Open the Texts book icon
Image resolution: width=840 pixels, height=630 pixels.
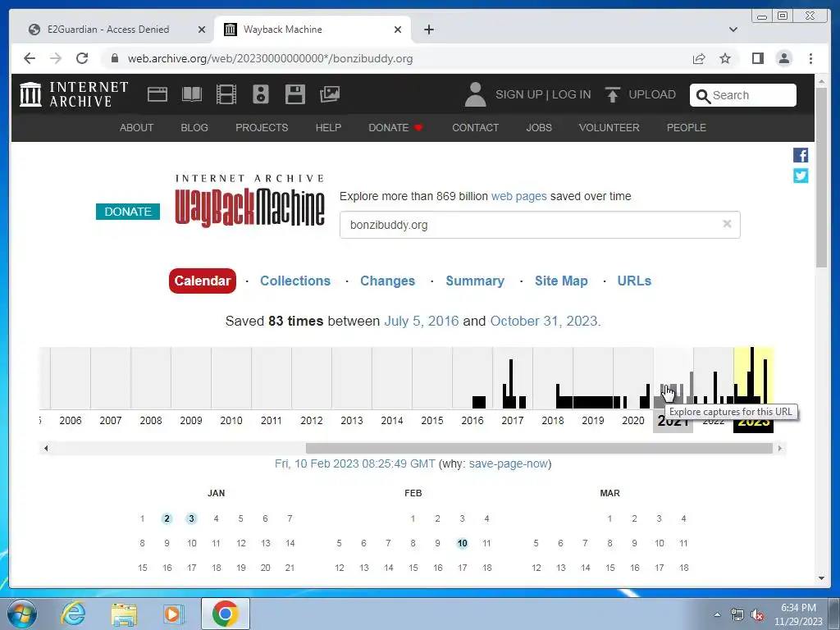click(x=191, y=95)
